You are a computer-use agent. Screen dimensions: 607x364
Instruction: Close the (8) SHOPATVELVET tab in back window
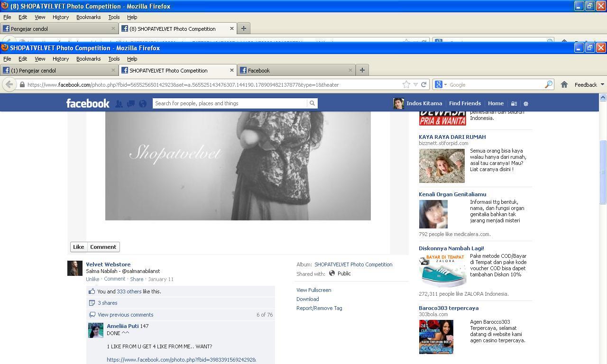click(x=232, y=28)
